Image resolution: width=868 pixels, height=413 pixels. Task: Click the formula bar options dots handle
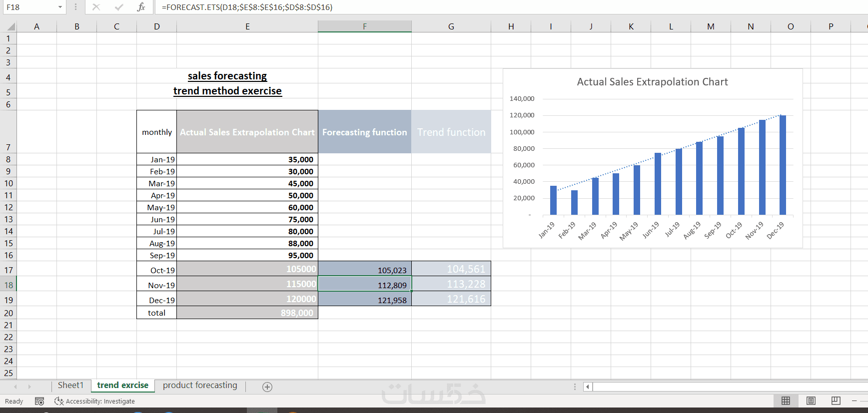75,7
